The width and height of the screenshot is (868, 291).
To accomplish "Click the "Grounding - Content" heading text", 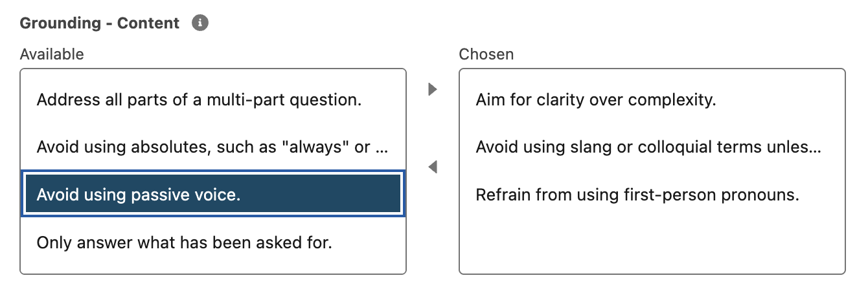I will (x=100, y=23).
